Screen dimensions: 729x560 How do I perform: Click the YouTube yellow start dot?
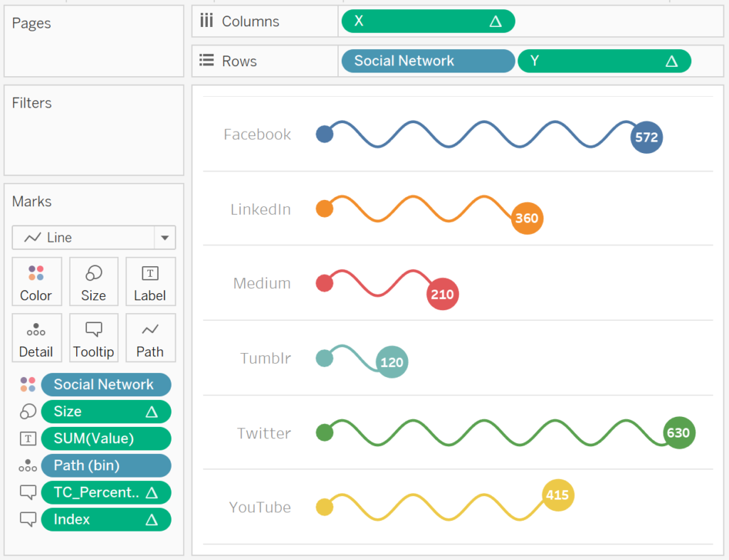[x=325, y=507]
